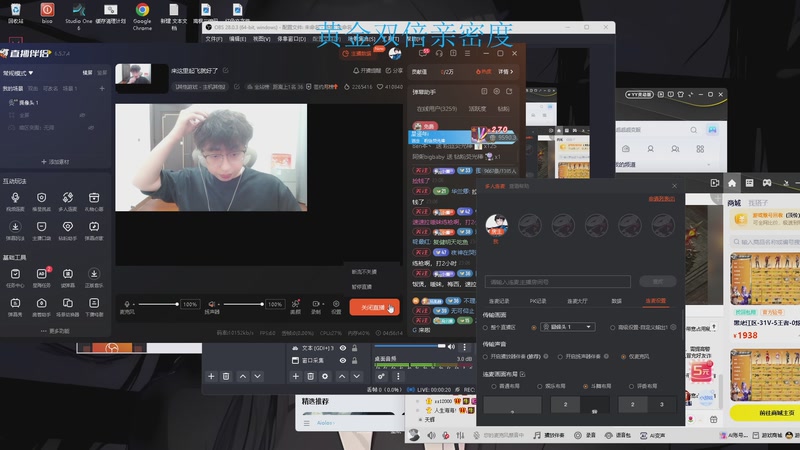Expand the 常规模式 mode dropdown
The image size is (800, 450).
click(x=18, y=73)
